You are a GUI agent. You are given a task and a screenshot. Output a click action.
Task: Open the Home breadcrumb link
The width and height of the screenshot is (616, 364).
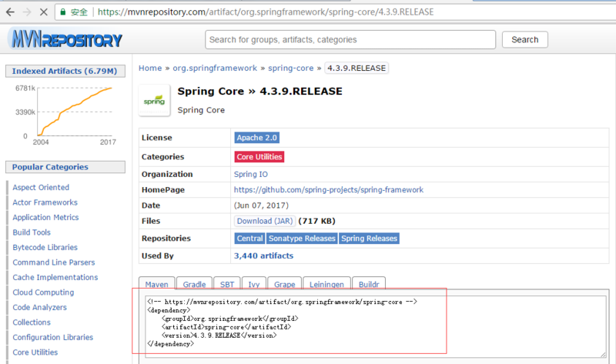pyautogui.click(x=150, y=68)
